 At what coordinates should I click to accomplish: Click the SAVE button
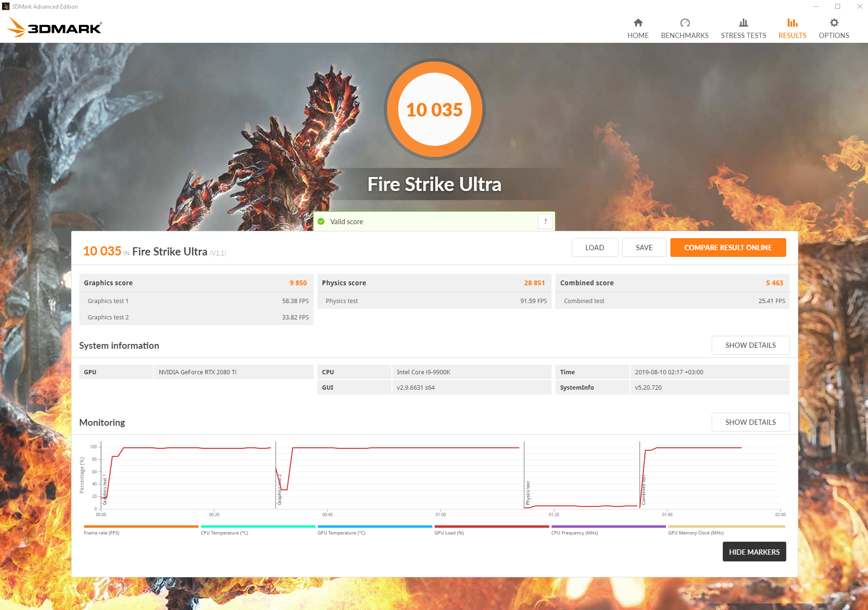click(644, 248)
